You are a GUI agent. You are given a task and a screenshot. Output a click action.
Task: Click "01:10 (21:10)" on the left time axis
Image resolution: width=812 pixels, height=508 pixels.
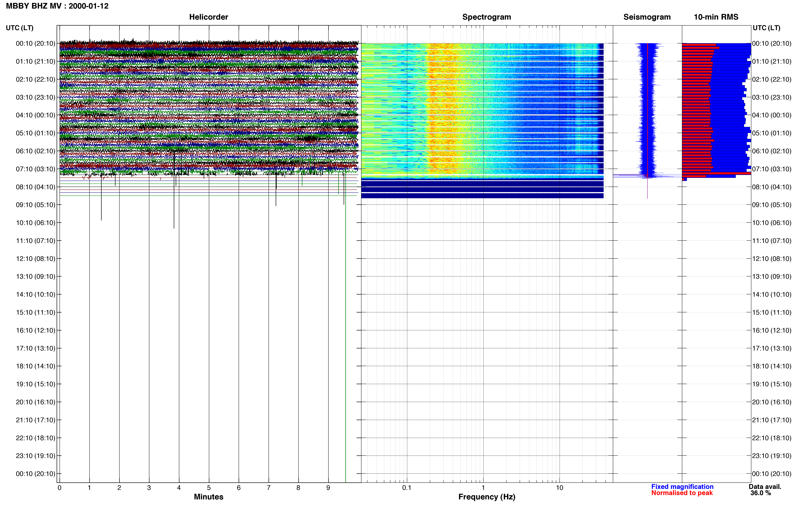[x=36, y=61]
